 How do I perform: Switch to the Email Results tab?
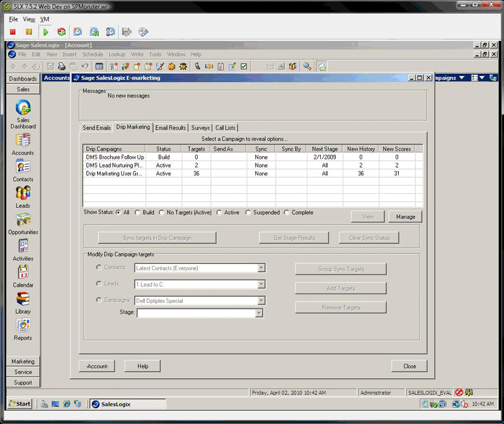[170, 128]
